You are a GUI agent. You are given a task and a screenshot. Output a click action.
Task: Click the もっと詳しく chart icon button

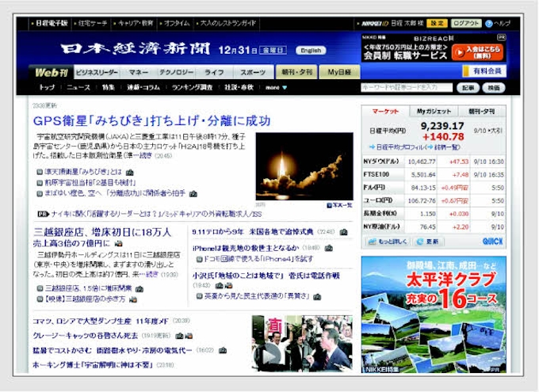pyautogui.click(x=388, y=242)
